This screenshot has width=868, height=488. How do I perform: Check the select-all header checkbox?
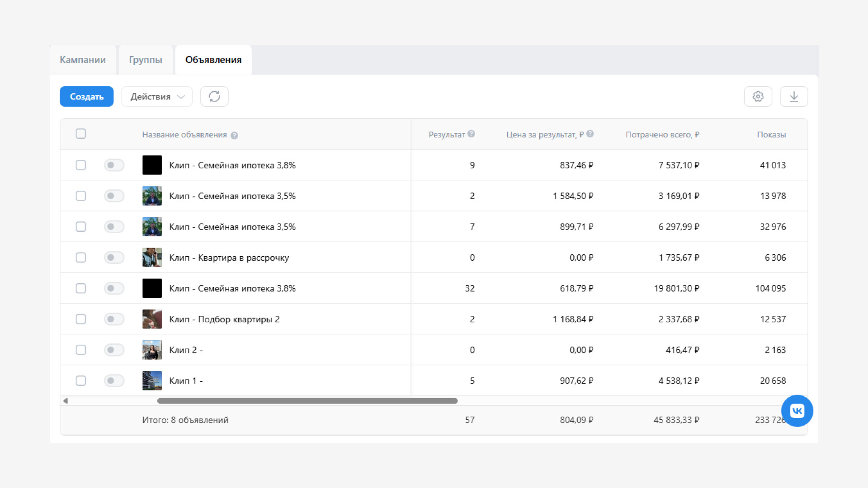click(81, 134)
